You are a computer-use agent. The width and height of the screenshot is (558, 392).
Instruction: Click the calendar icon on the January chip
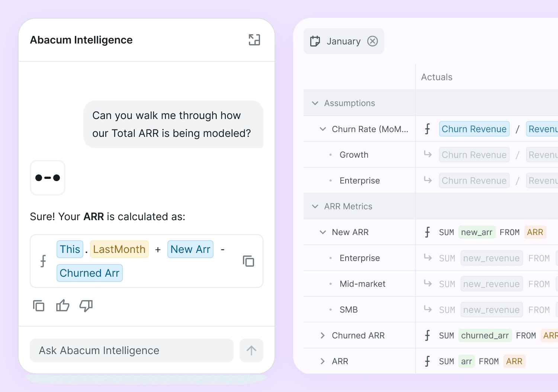click(315, 41)
